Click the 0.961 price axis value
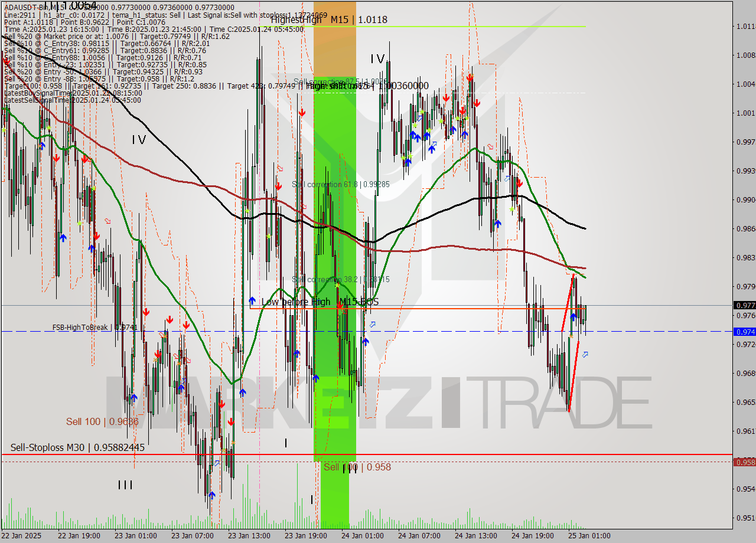This screenshot has height=543, width=756. (745, 431)
